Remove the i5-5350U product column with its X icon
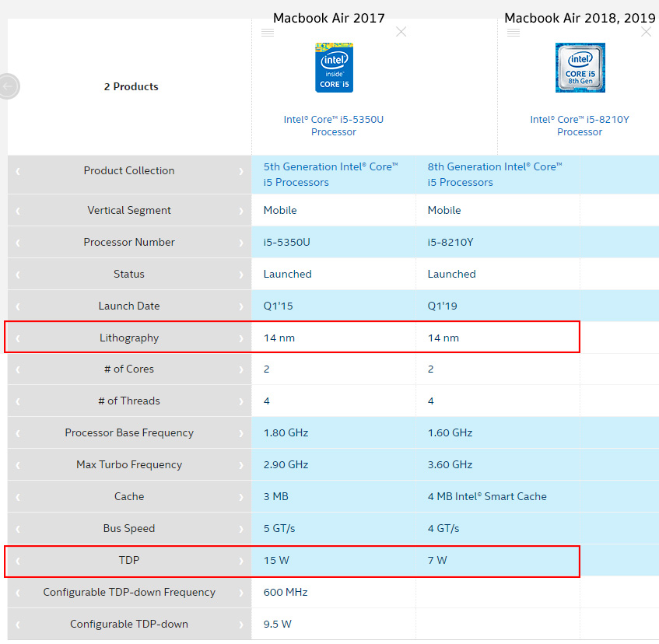The height and width of the screenshot is (644, 659). (401, 32)
